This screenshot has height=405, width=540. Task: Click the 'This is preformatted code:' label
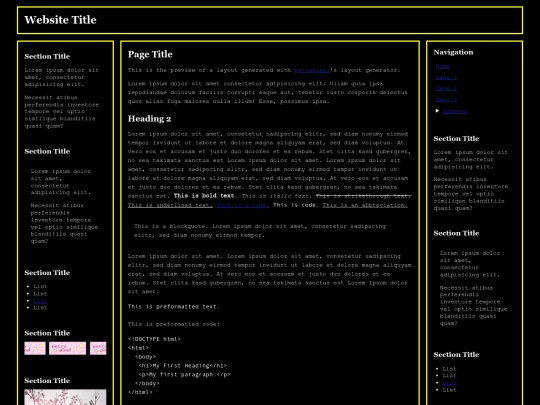click(174, 324)
